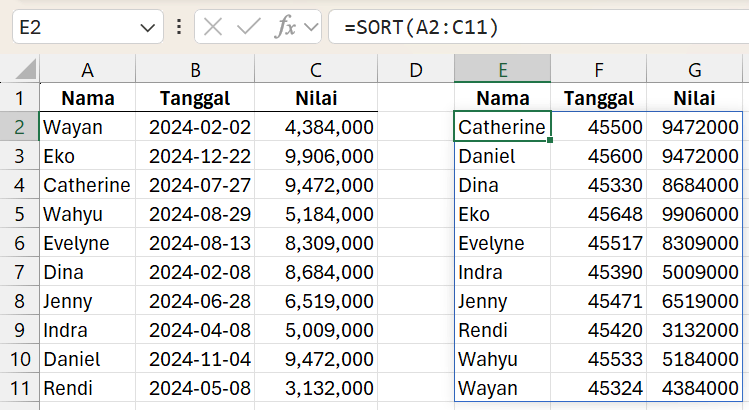749x410 pixels.
Task: Click cell E1 'Nama' header
Action: pos(503,98)
